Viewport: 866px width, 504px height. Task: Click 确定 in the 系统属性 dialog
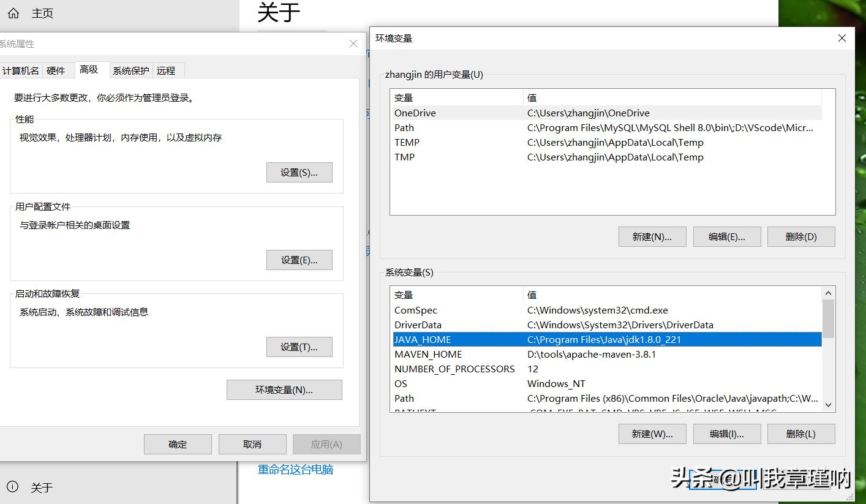coord(178,443)
